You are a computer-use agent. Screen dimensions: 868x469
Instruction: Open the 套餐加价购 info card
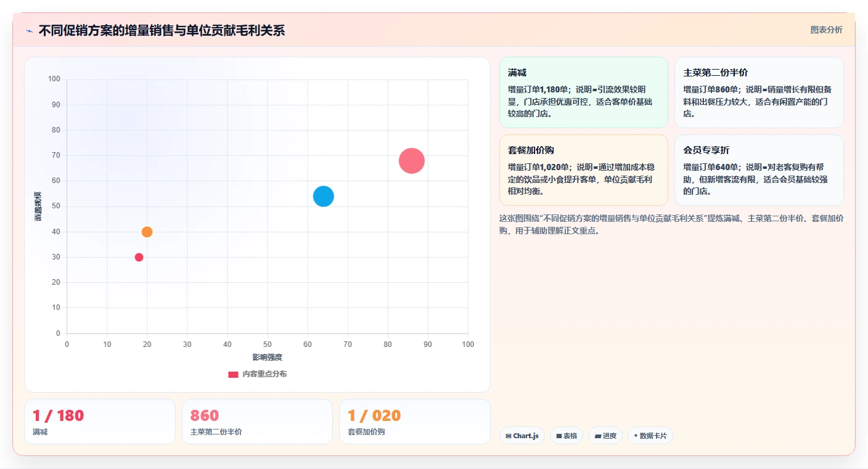pyautogui.click(x=583, y=170)
